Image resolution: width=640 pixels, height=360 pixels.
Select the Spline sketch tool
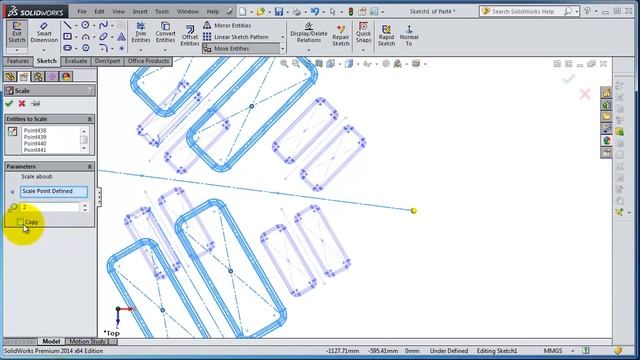pyautogui.click(x=103, y=25)
